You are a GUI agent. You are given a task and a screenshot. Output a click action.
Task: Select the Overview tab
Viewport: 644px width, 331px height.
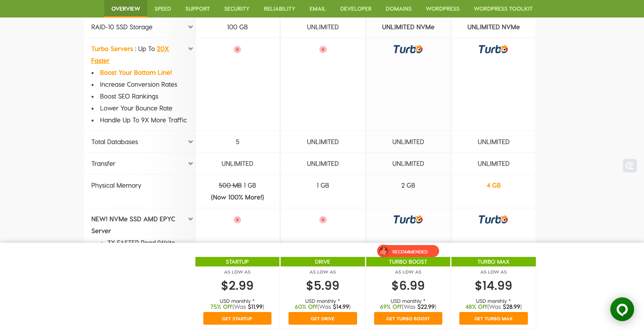point(126,9)
